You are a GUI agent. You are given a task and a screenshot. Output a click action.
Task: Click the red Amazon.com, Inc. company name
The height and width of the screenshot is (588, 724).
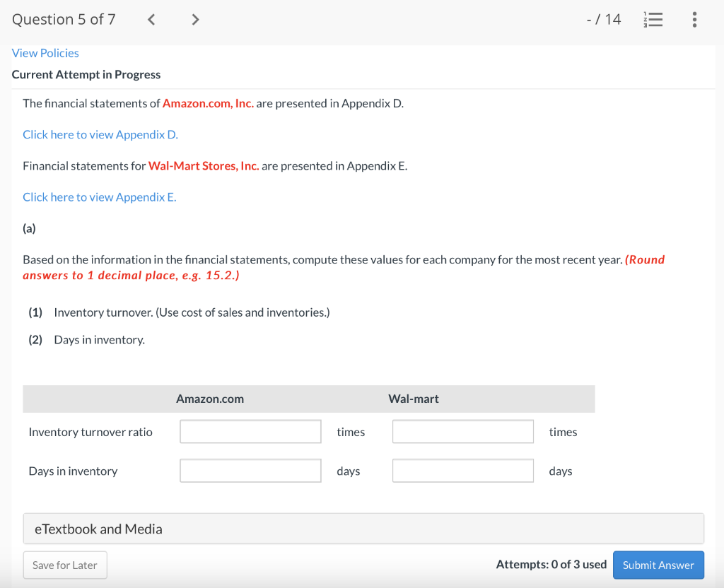[x=209, y=103]
